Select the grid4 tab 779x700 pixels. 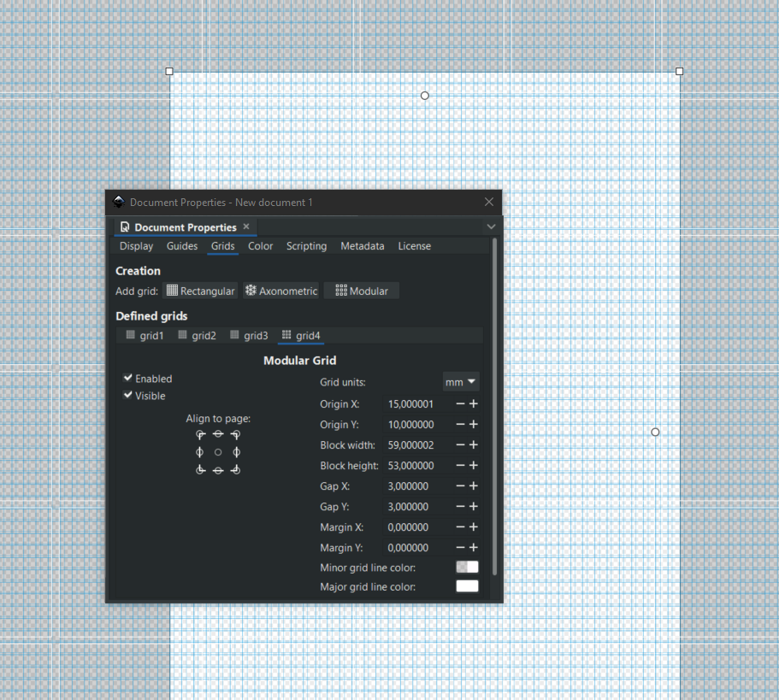pyautogui.click(x=301, y=336)
